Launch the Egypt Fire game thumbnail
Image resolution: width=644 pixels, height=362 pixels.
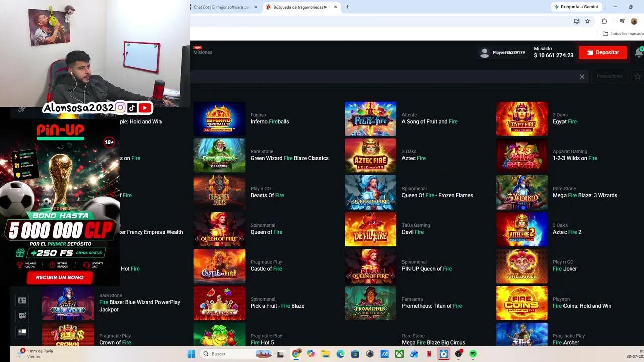[522, 119]
